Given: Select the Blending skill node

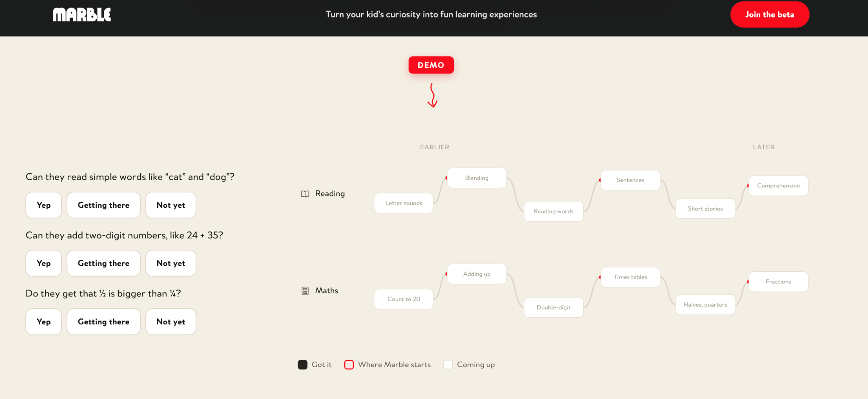Looking at the screenshot, I should click(x=477, y=178).
